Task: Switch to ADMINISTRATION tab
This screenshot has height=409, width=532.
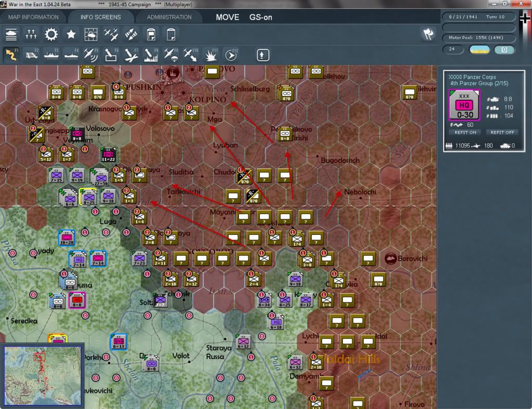Action: [169, 17]
